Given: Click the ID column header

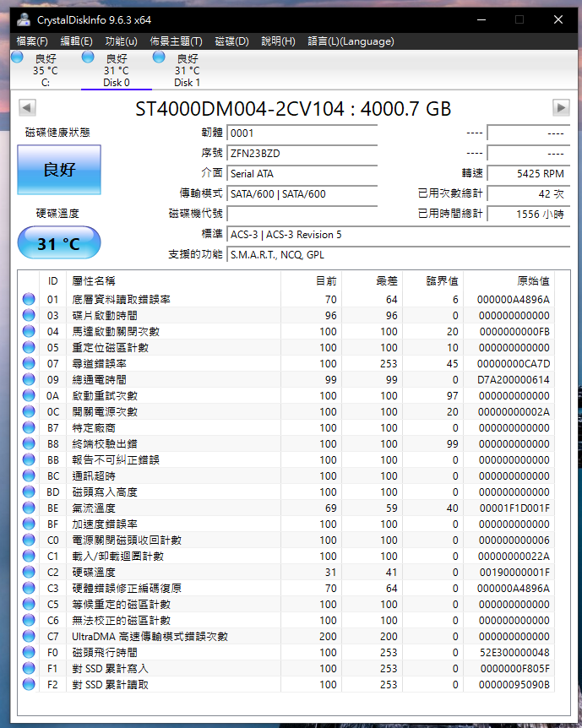Looking at the screenshot, I should point(53,281).
